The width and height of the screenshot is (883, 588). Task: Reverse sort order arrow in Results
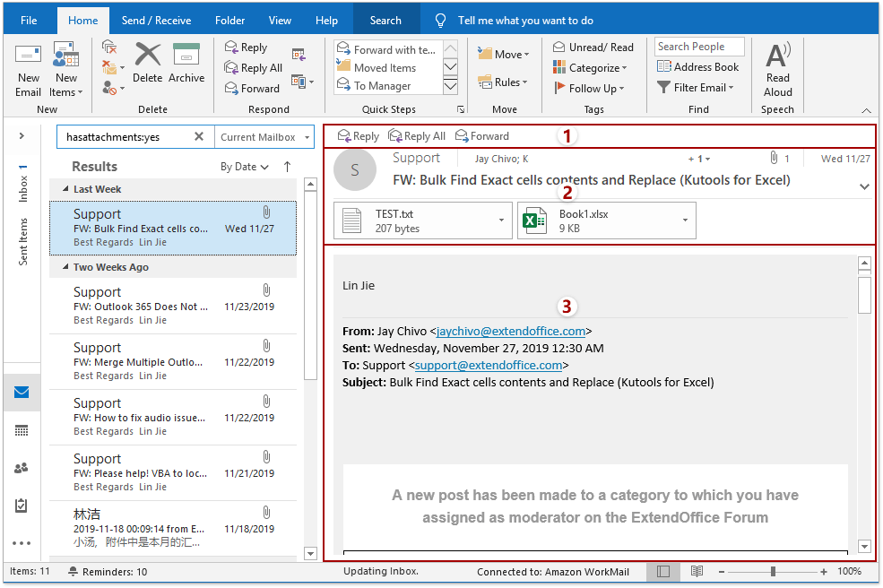coord(287,167)
